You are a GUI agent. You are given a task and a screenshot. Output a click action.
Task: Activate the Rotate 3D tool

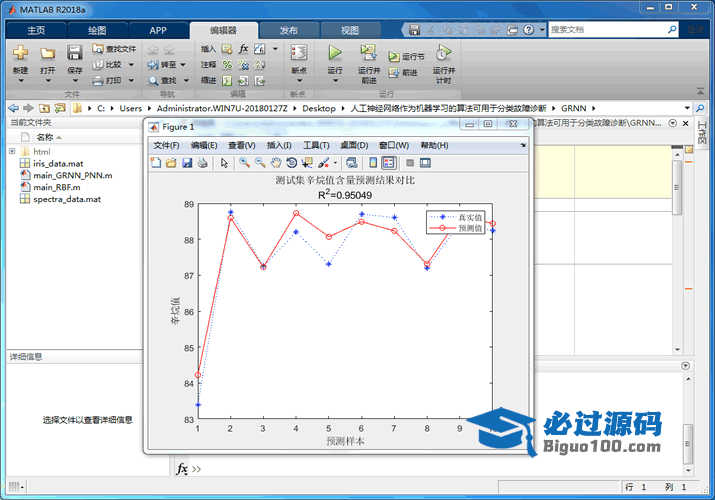tap(291, 163)
